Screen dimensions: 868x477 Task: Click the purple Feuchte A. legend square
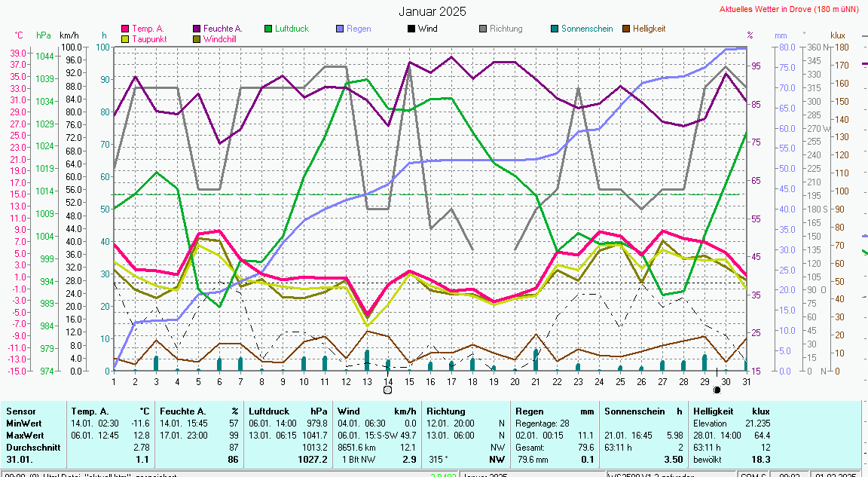[x=197, y=29]
